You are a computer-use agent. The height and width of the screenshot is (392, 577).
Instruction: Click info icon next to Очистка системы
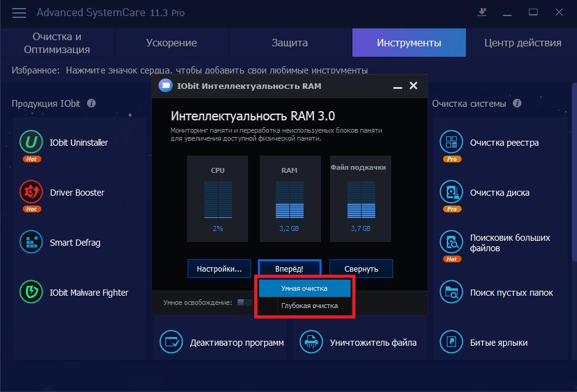pos(517,104)
